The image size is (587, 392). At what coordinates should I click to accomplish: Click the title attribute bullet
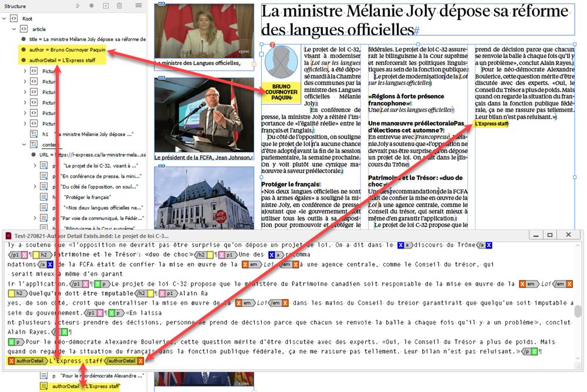tap(23, 39)
